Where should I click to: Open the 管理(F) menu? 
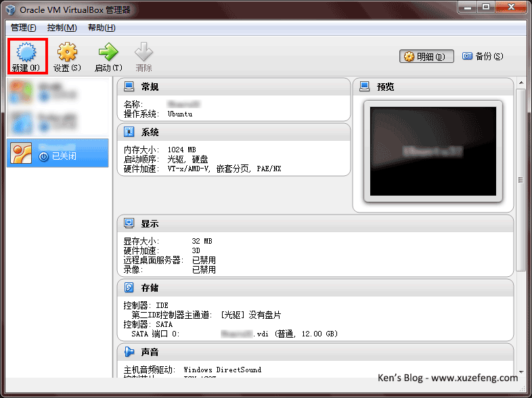(x=24, y=28)
